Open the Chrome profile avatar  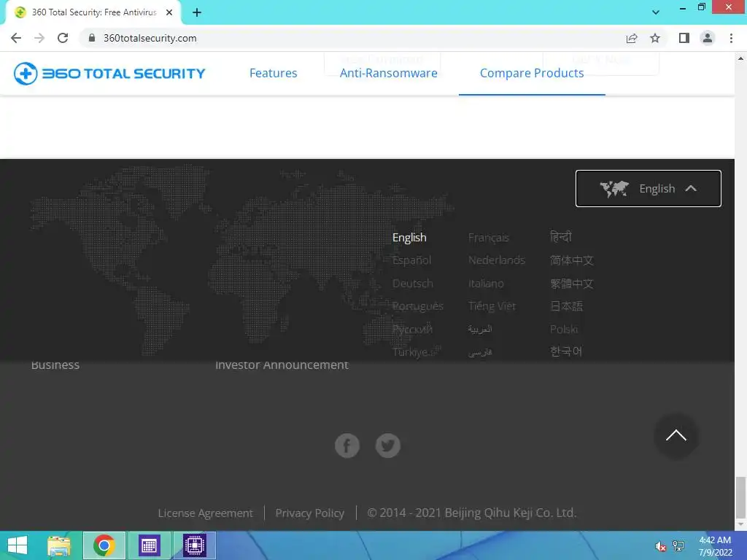(708, 38)
